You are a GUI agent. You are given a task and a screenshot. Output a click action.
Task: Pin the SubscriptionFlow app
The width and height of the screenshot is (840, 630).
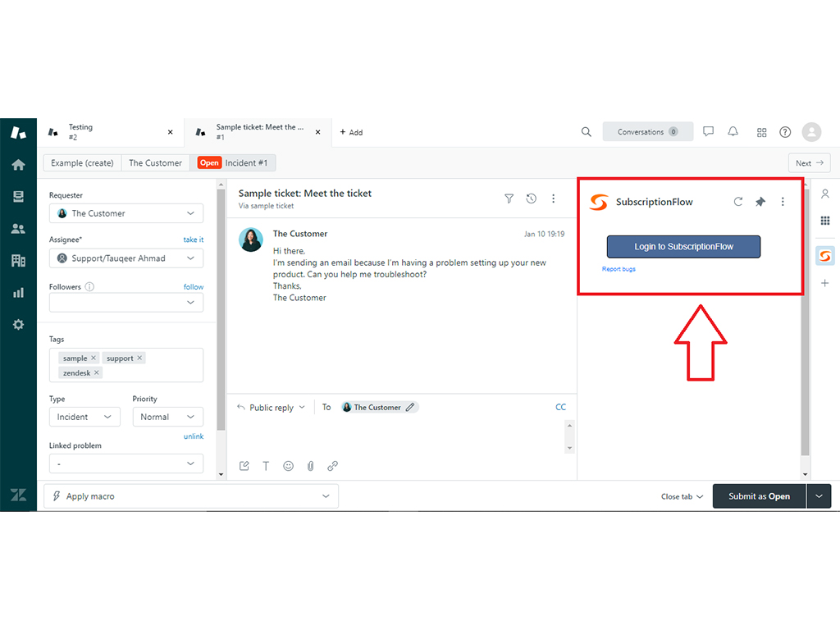[760, 202]
